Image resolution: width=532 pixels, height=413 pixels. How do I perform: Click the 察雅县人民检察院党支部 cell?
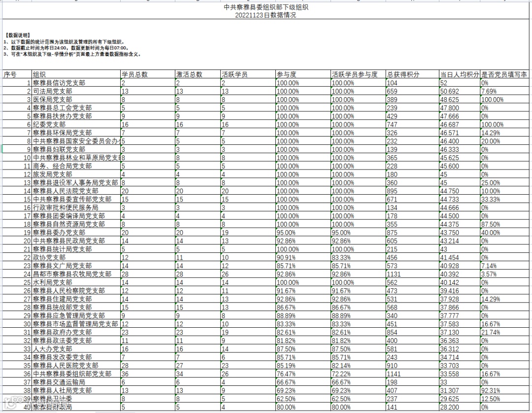(76, 291)
